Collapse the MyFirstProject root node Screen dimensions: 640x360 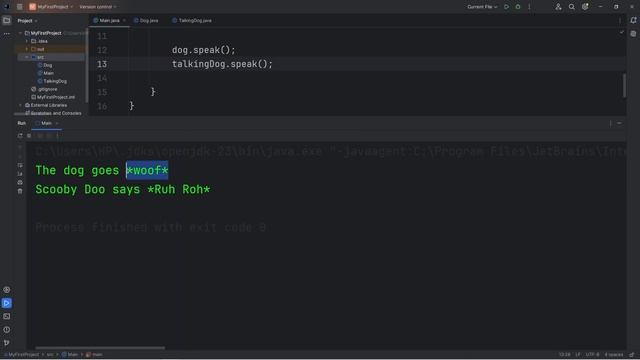(x=20, y=33)
